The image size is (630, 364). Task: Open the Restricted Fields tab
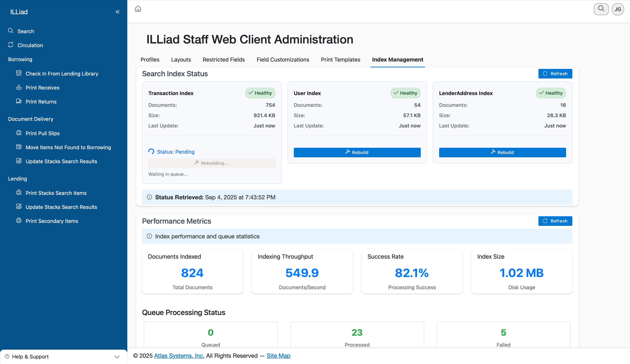[x=223, y=59]
